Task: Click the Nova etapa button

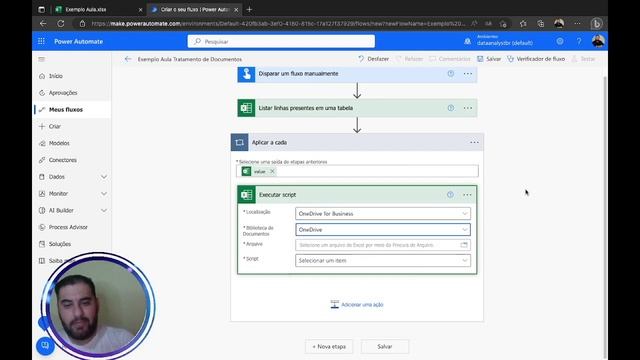Action: (x=329, y=347)
